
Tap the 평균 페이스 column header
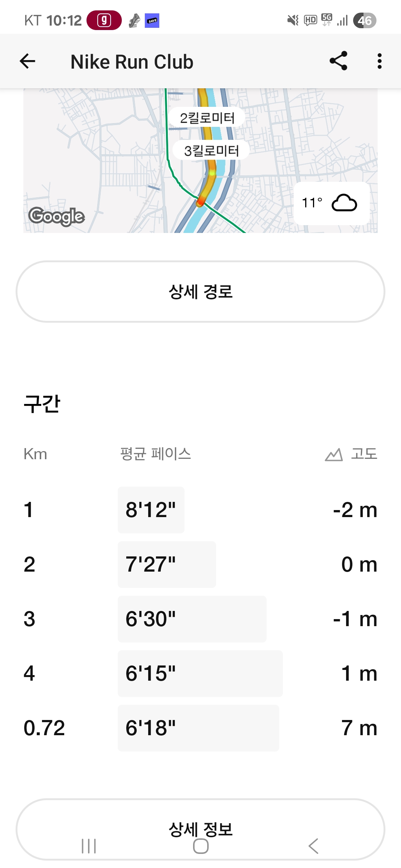click(x=156, y=454)
